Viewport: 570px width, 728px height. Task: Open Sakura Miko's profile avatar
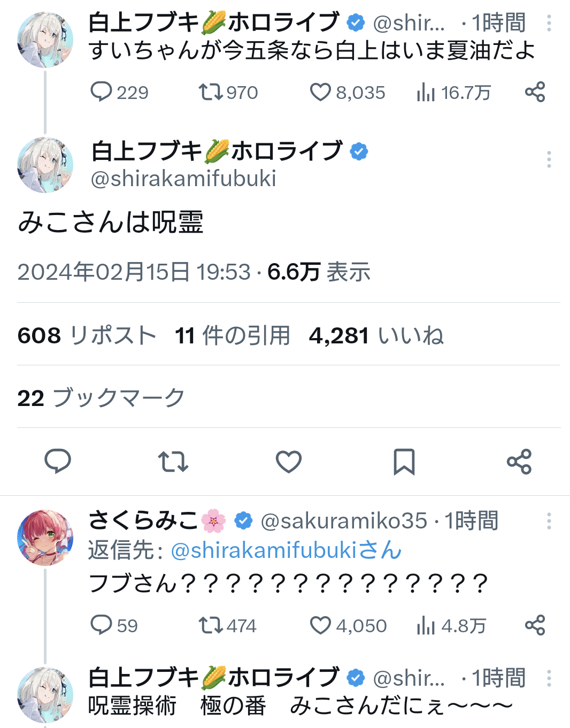pyautogui.click(x=45, y=537)
